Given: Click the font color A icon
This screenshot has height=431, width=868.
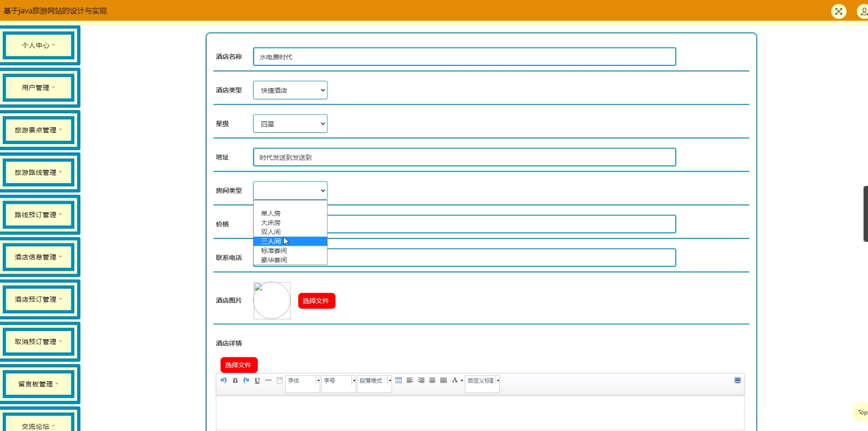Looking at the screenshot, I should (455, 380).
